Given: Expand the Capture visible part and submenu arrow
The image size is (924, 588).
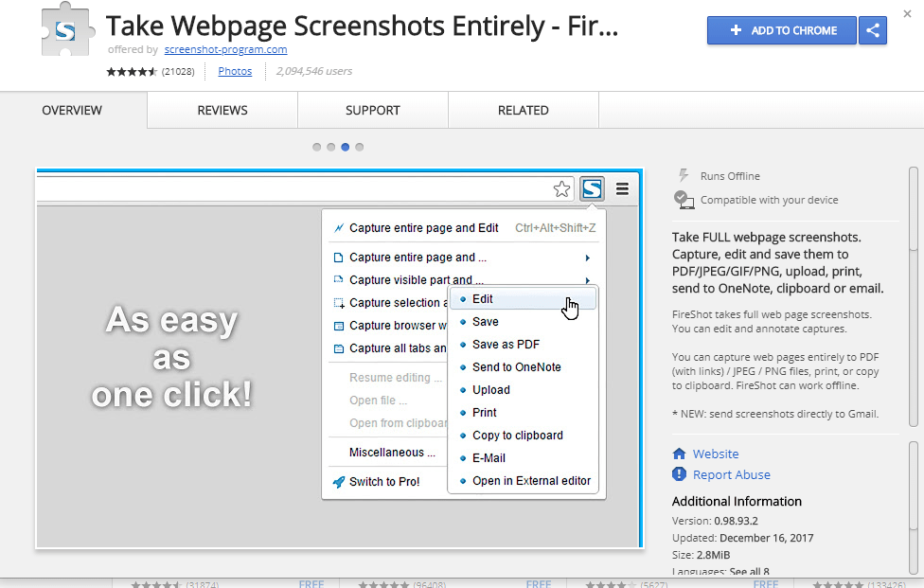Looking at the screenshot, I should [588, 280].
